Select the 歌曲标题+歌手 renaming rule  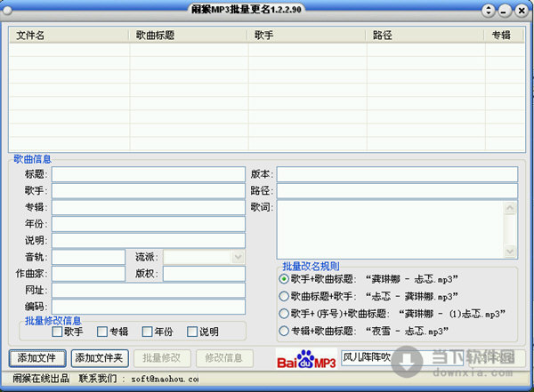tap(284, 296)
